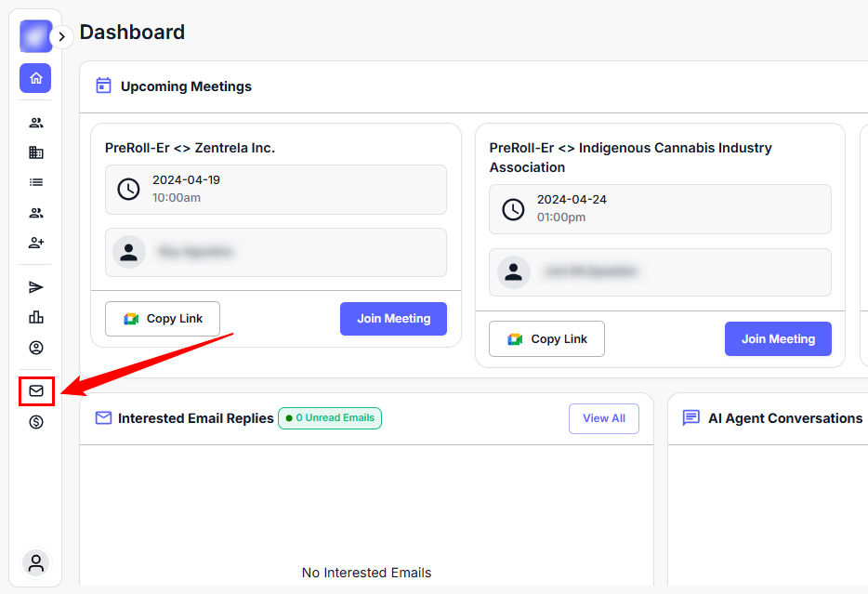Copy link for the Zentrela Inc. meeting

click(163, 319)
